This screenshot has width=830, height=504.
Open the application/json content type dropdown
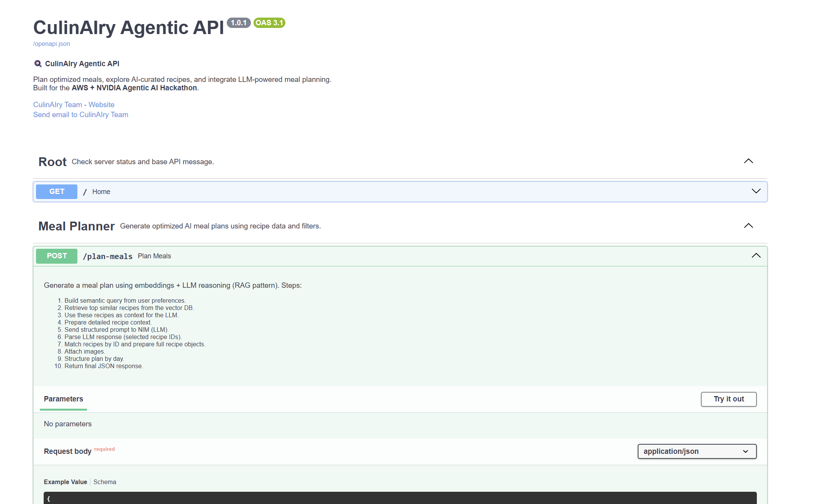click(x=696, y=451)
